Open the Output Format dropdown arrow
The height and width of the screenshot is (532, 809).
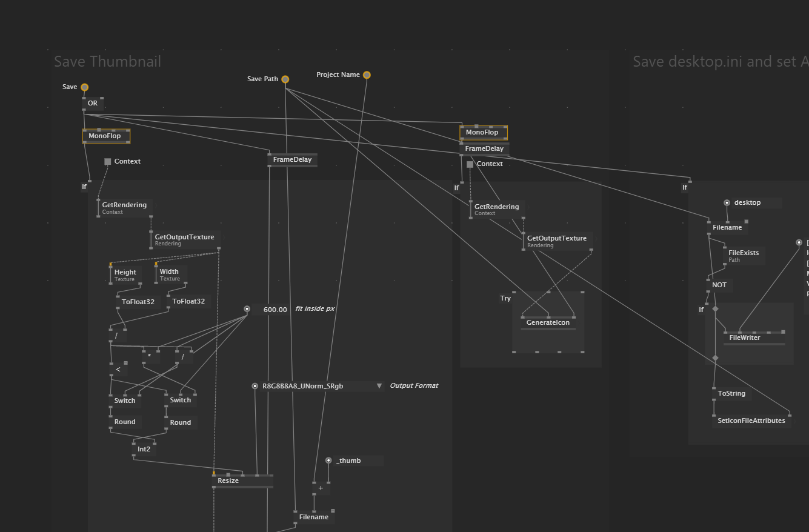tap(379, 386)
